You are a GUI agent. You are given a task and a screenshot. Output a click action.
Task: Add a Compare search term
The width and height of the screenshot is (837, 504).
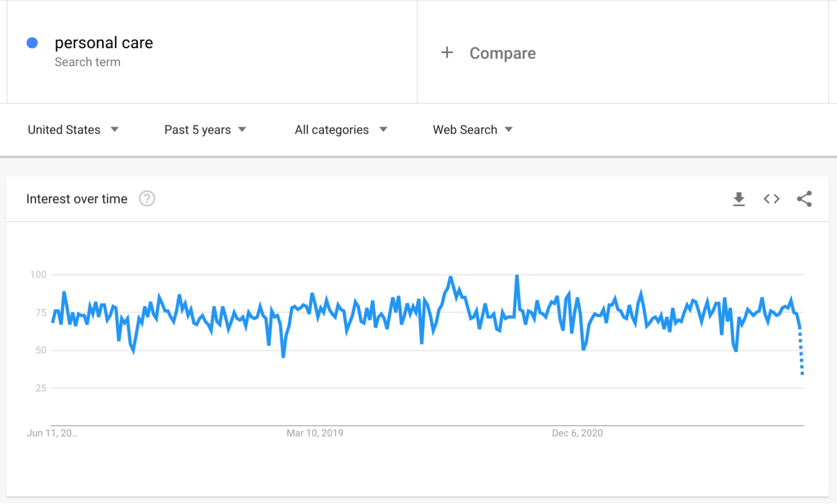click(502, 53)
